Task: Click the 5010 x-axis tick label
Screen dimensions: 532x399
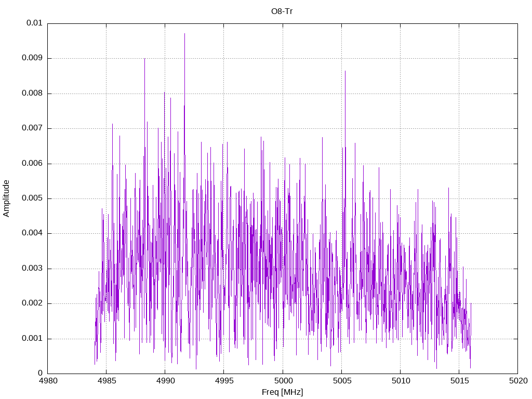Action: pyautogui.click(x=401, y=381)
